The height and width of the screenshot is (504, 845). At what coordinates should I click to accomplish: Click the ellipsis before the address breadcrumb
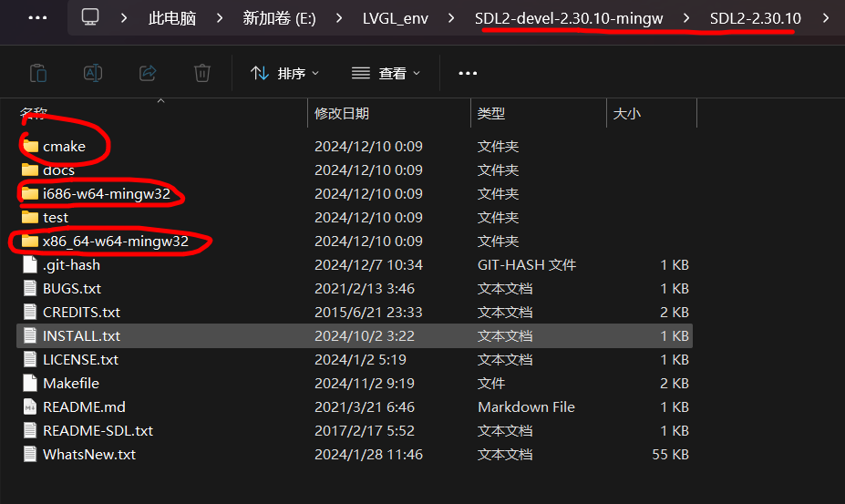click(37, 18)
